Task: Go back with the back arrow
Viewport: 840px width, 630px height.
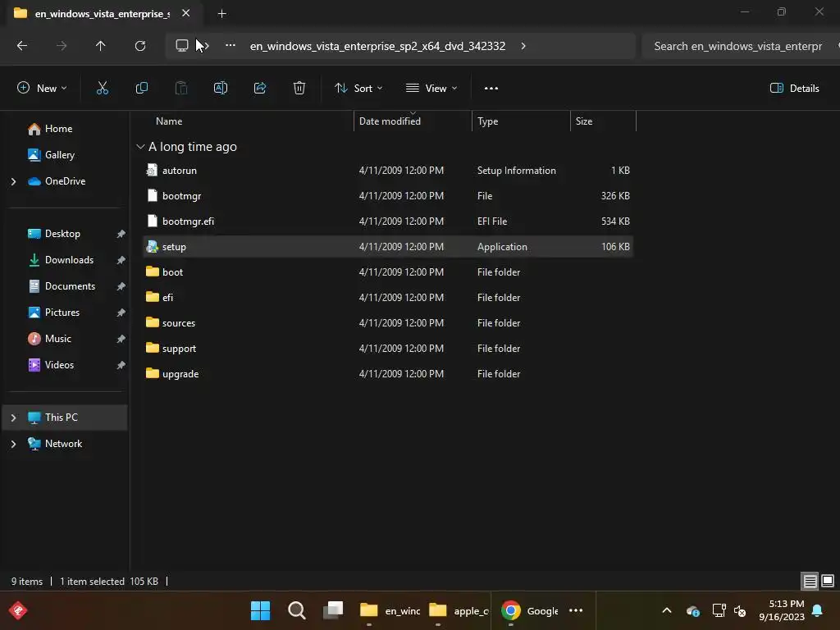Action: click(22, 46)
